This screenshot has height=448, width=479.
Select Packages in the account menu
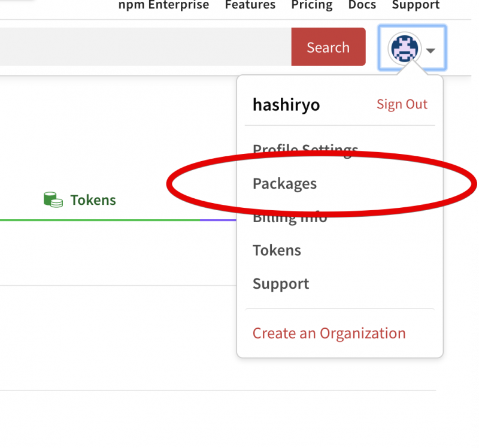[x=284, y=183]
